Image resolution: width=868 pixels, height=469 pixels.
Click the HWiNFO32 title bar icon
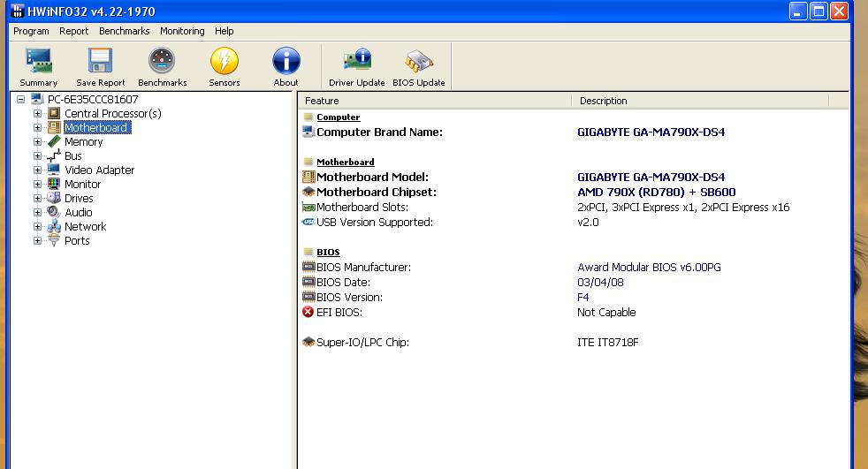(x=18, y=11)
